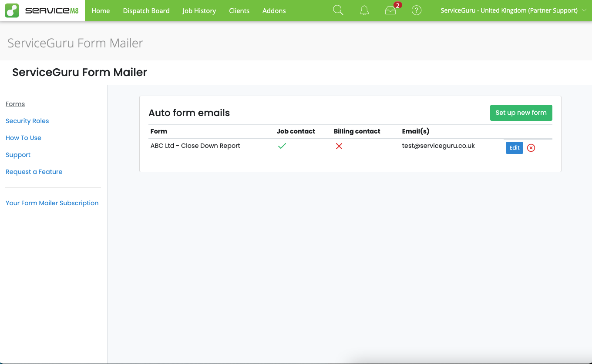Open Job History in the top bar
592x364 pixels.
[x=199, y=10]
